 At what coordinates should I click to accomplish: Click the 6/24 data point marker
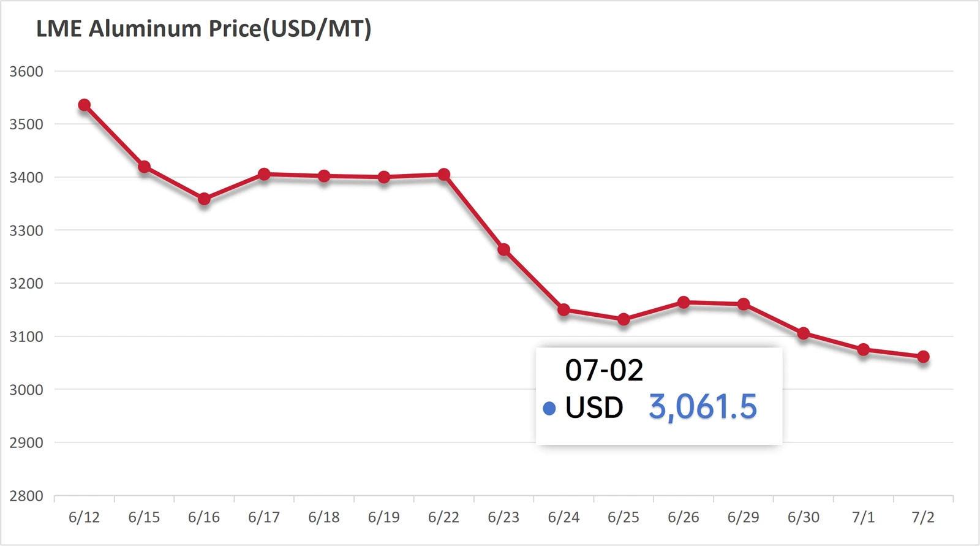[x=564, y=310]
